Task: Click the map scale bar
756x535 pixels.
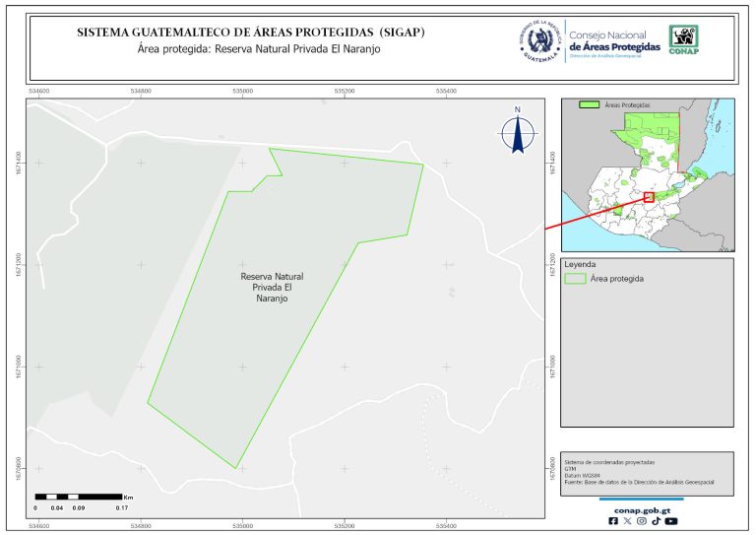Action: (x=79, y=497)
